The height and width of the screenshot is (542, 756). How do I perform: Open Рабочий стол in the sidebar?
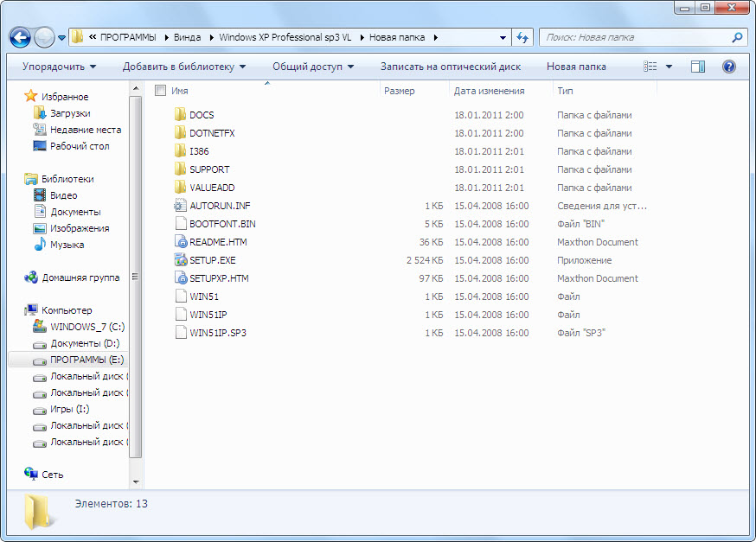80,146
